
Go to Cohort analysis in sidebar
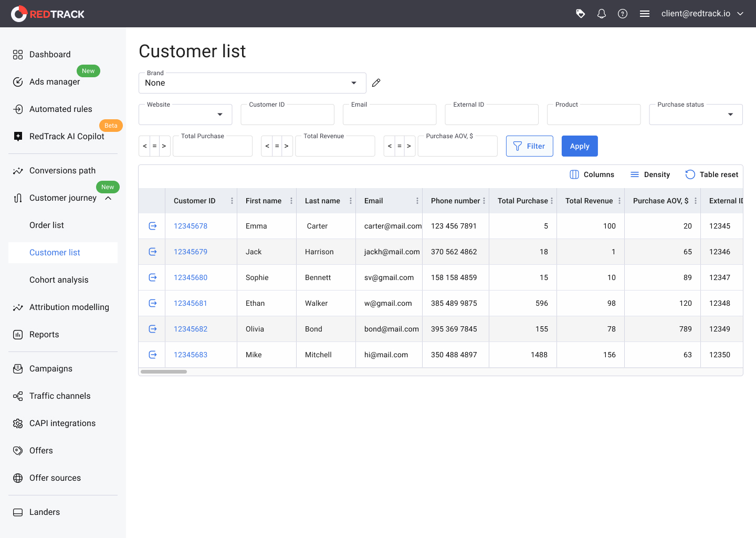click(x=59, y=280)
